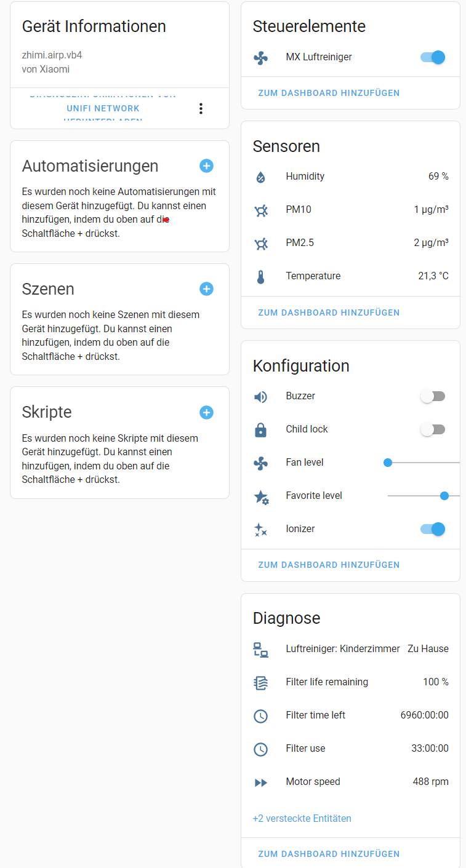Viewport: 466px width, 868px height.
Task: Click the Ionizer icon in Konfiguration
Action: click(261, 529)
